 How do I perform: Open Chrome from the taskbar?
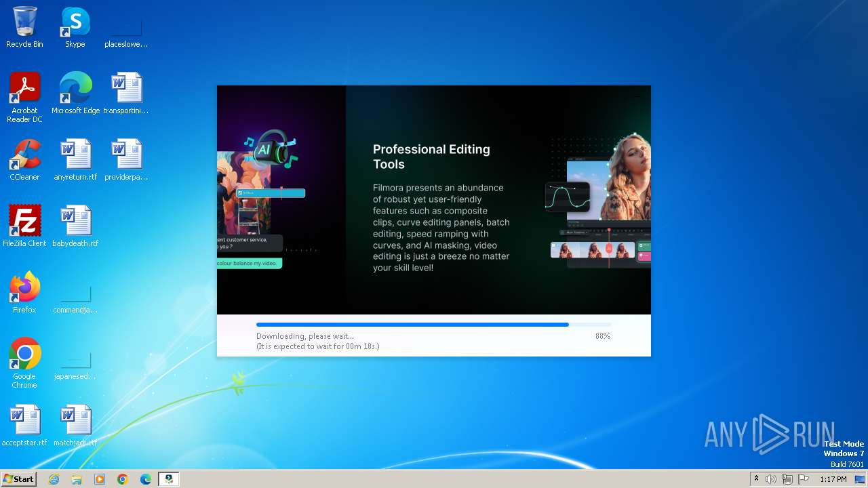[123, 479]
